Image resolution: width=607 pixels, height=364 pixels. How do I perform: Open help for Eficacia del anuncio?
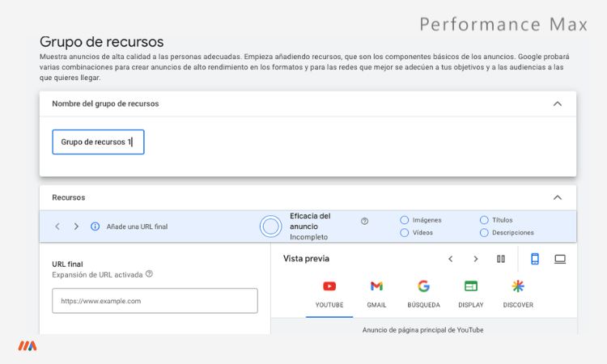[364, 221]
